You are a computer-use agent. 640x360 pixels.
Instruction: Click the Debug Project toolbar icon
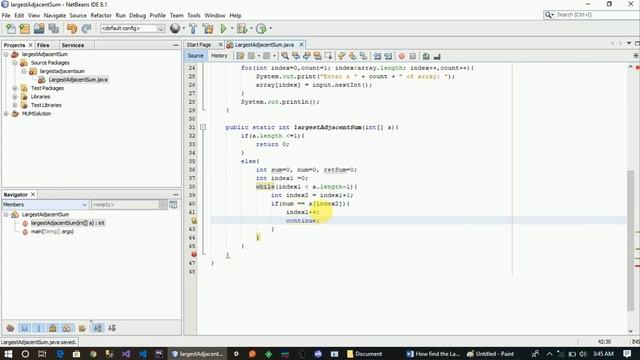[x=242, y=29]
